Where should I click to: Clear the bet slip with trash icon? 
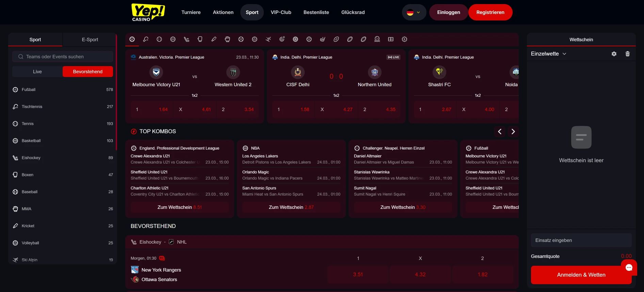(628, 54)
